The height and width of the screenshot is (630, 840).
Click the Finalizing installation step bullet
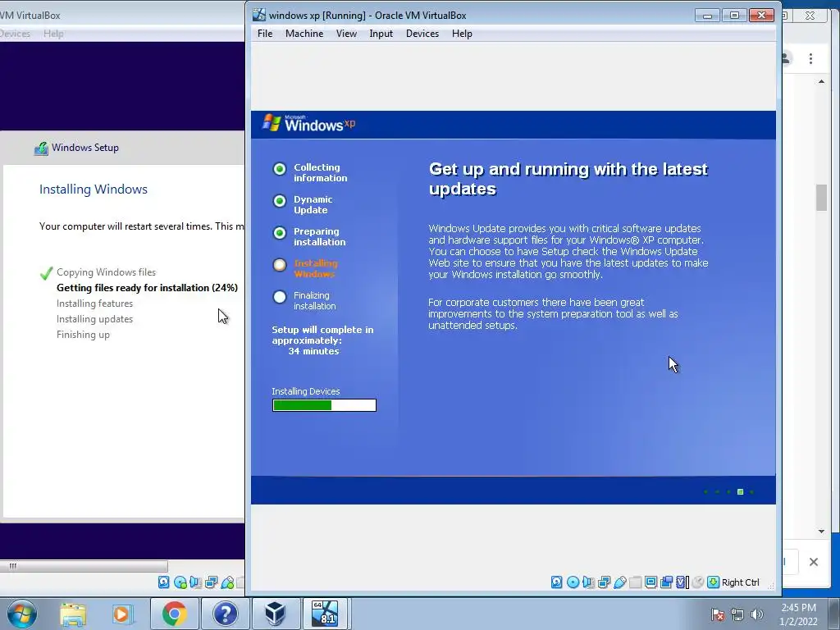(280, 297)
